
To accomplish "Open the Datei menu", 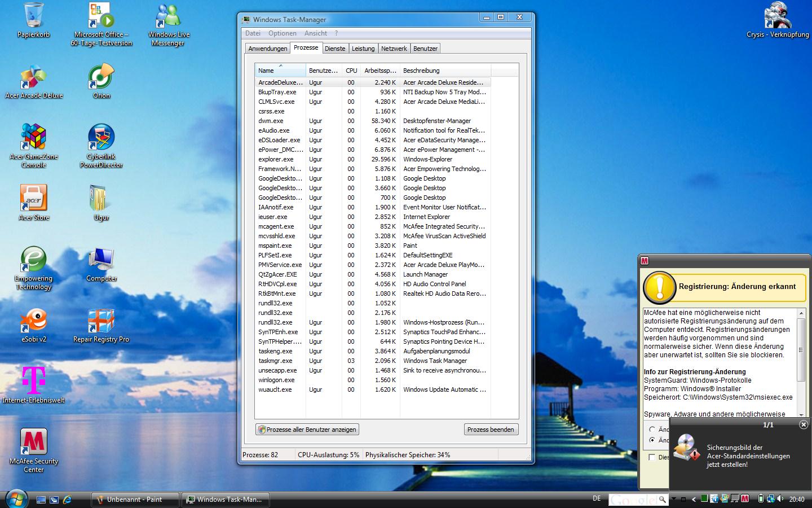I will (x=253, y=33).
